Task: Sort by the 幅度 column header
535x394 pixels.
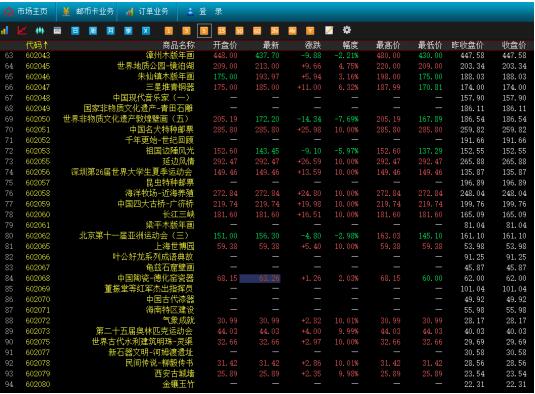Action: point(350,45)
